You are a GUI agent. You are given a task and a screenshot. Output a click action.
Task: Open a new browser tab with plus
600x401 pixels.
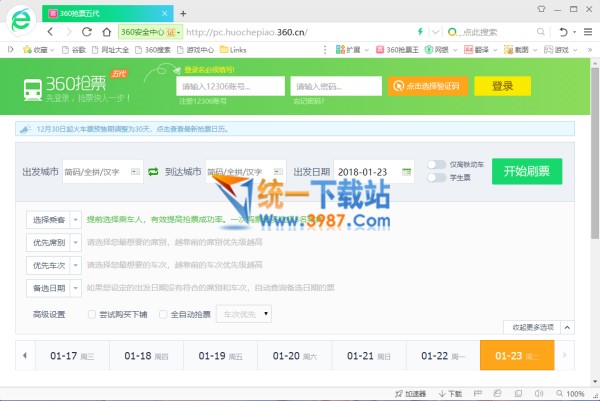click(181, 13)
